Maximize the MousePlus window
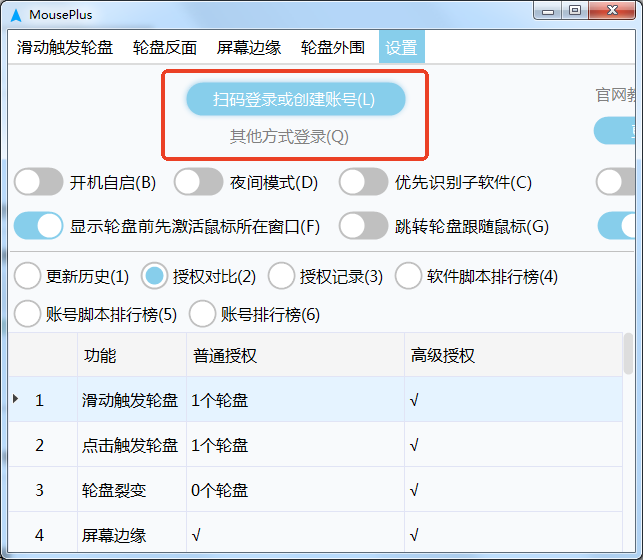Screen dimensions: 643x560 pyautogui.click(x=575, y=11)
